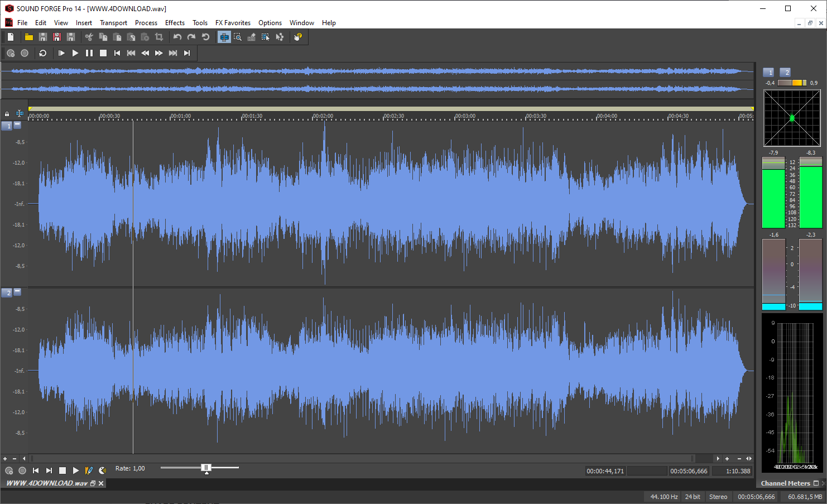
Task: Click the cursor position field 00:00:44,171
Action: pos(605,471)
